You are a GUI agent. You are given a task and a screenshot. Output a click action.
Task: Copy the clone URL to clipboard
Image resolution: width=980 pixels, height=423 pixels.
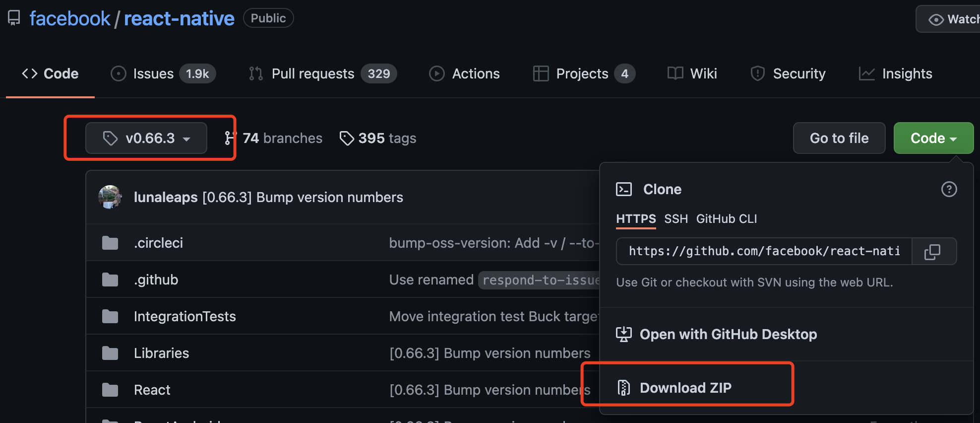point(933,251)
